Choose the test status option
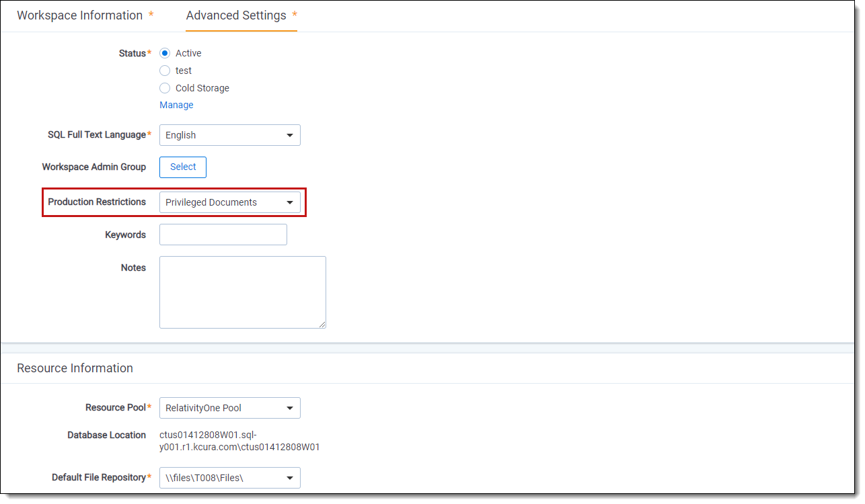The image size is (865, 504). point(165,71)
